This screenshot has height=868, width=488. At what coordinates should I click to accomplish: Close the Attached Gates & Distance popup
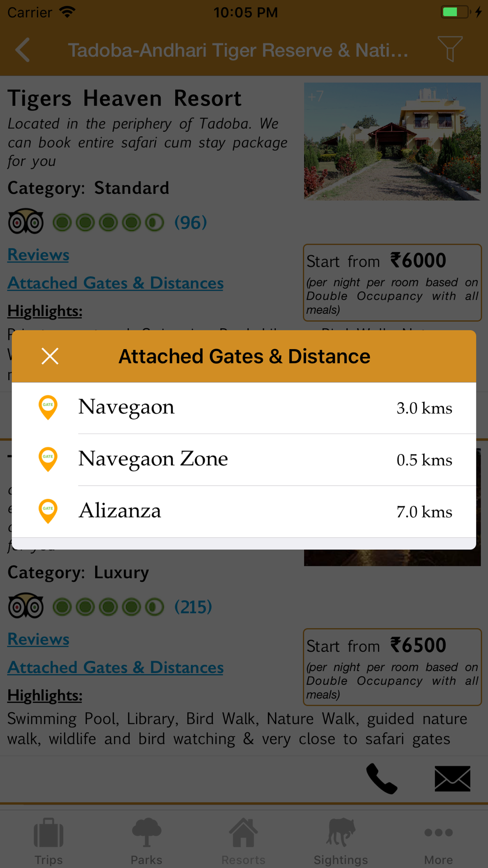(50, 356)
